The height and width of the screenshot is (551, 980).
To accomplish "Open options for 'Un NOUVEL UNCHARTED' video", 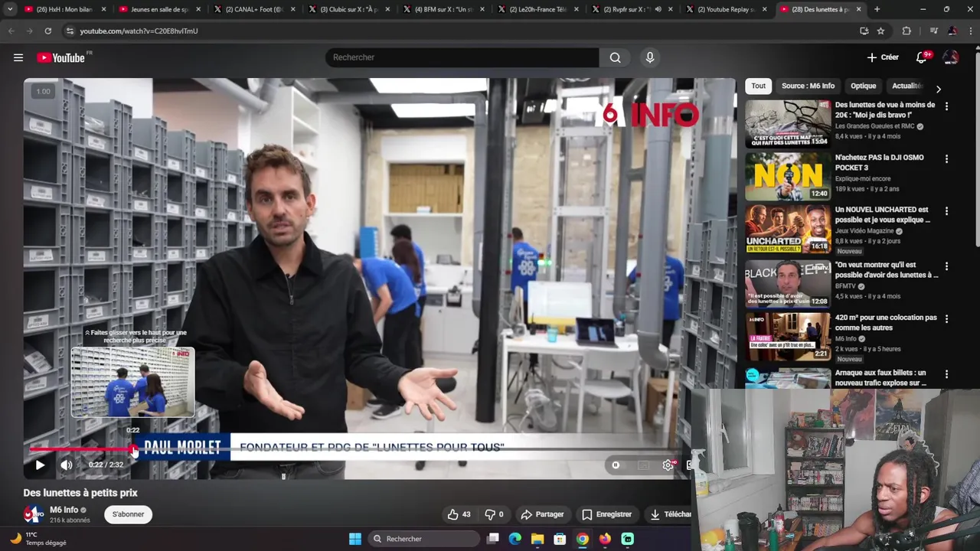I will (946, 210).
